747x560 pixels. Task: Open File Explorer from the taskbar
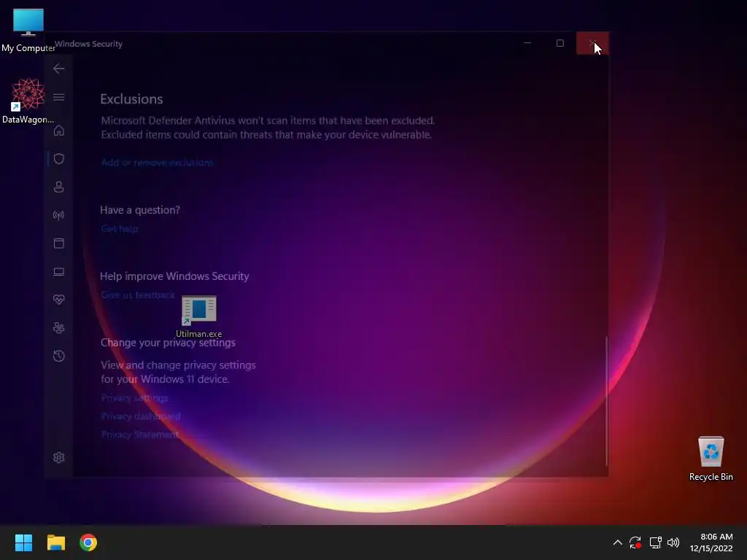click(x=55, y=542)
